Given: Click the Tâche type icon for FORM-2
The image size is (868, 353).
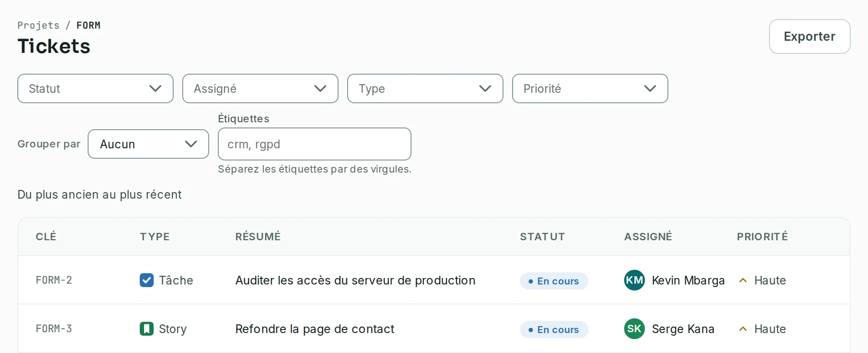Looking at the screenshot, I should pos(147,280).
